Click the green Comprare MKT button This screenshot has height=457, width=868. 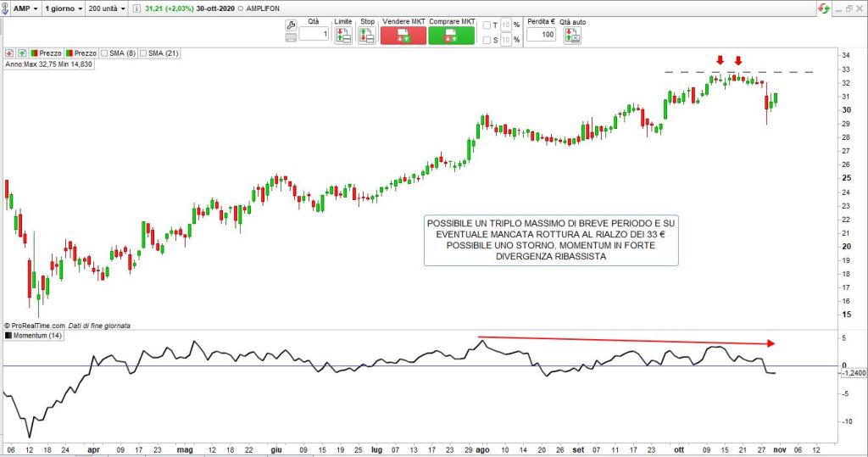pyautogui.click(x=451, y=35)
